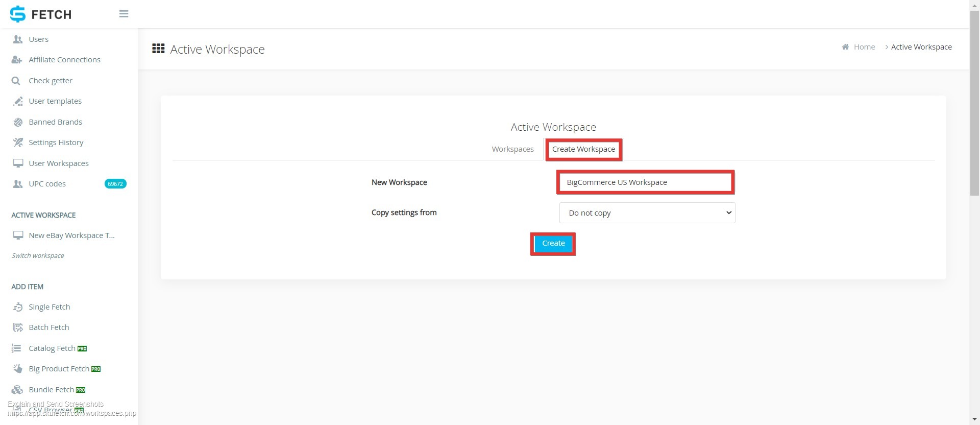This screenshot has width=980, height=425.
Task: Click the Fetch logo icon
Action: click(x=17, y=14)
